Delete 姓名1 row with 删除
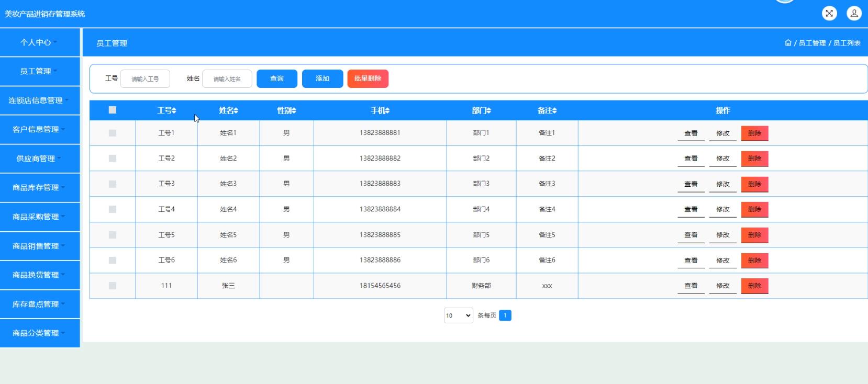This screenshot has width=868, height=384. (x=754, y=133)
